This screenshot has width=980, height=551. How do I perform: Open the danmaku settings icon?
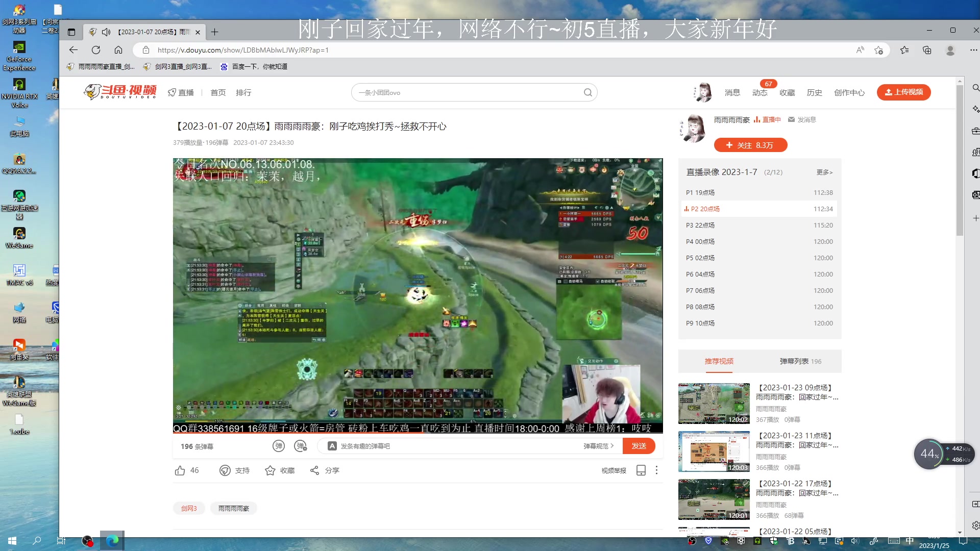point(301,446)
